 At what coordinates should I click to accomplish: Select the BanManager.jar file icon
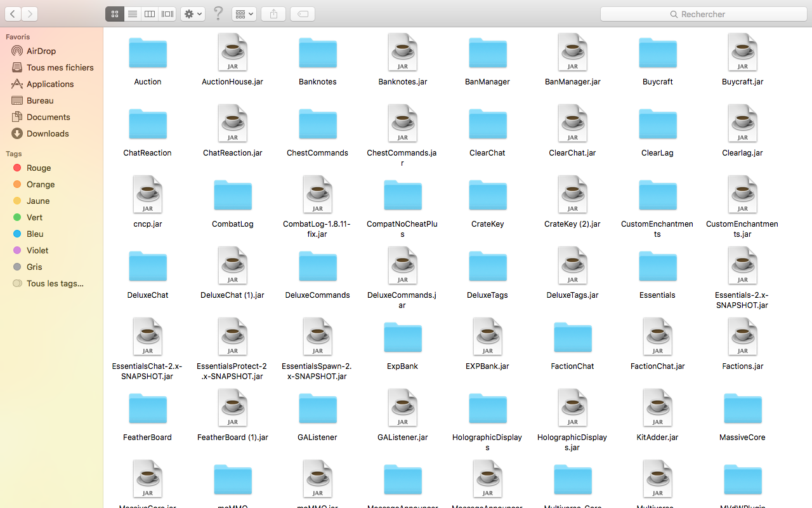[x=573, y=52]
